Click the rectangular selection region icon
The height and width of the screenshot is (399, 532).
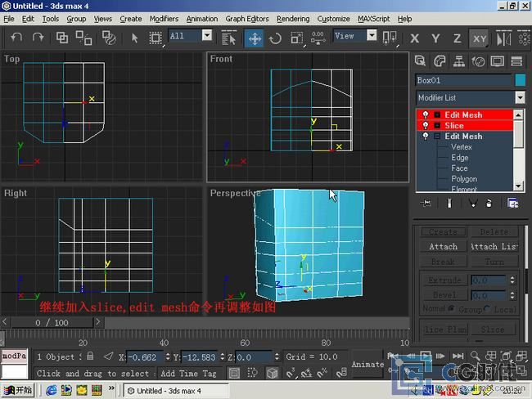coord(156,38)
